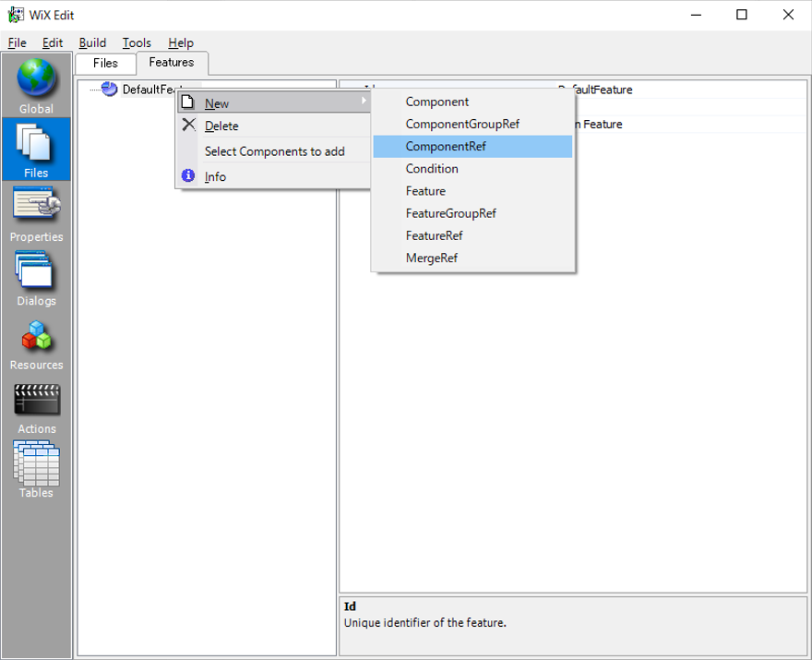Click the New document icon in context menu
812x660 pixels.
point(187,102)
